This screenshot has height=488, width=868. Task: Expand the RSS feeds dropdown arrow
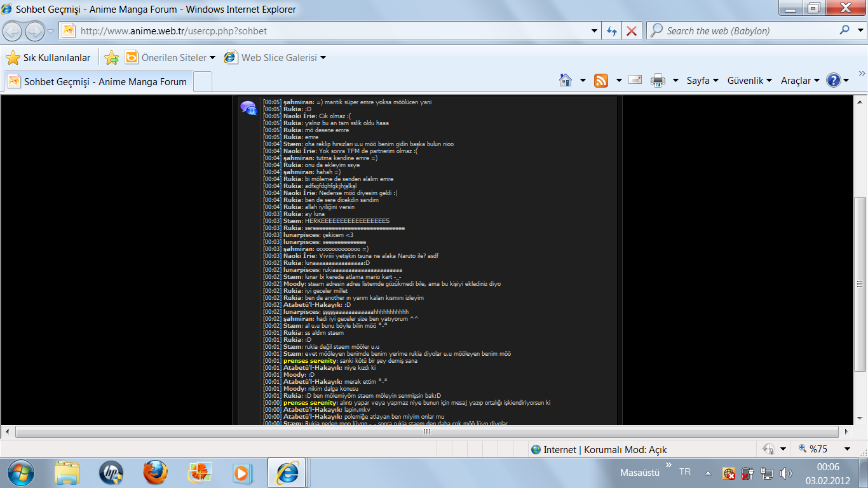(x=619, y=81)
